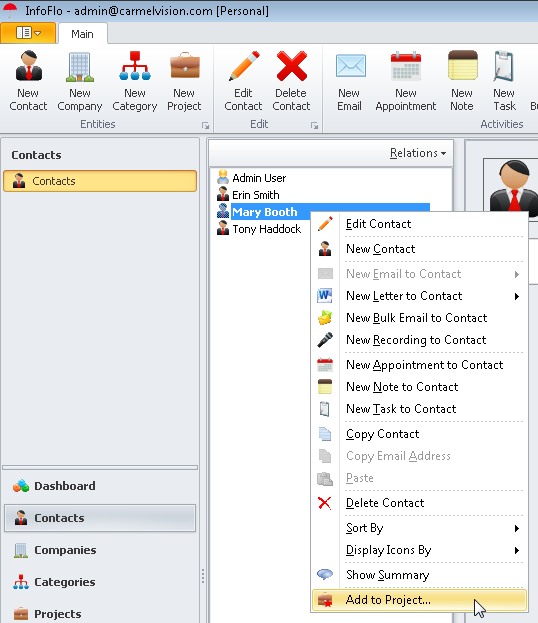Click the Word icon for New Letter
The image size is (538, 623).
pyautogui.click(x=325, y=296)
